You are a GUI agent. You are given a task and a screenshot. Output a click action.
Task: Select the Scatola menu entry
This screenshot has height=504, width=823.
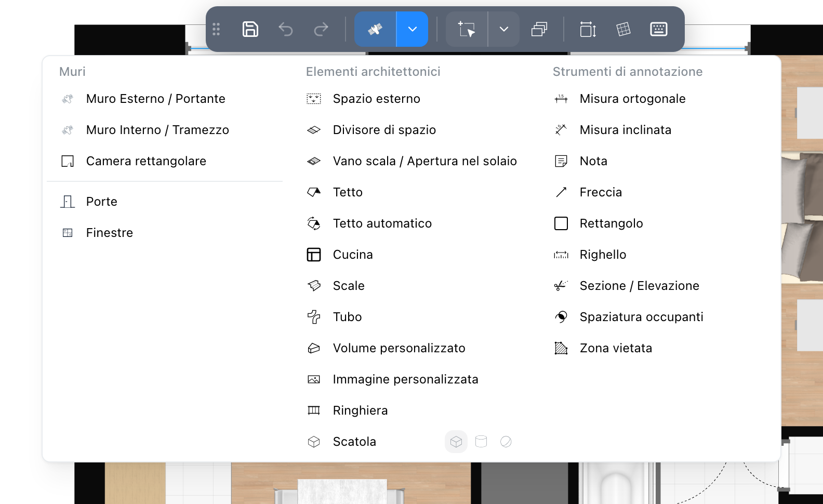coord(354,442)
